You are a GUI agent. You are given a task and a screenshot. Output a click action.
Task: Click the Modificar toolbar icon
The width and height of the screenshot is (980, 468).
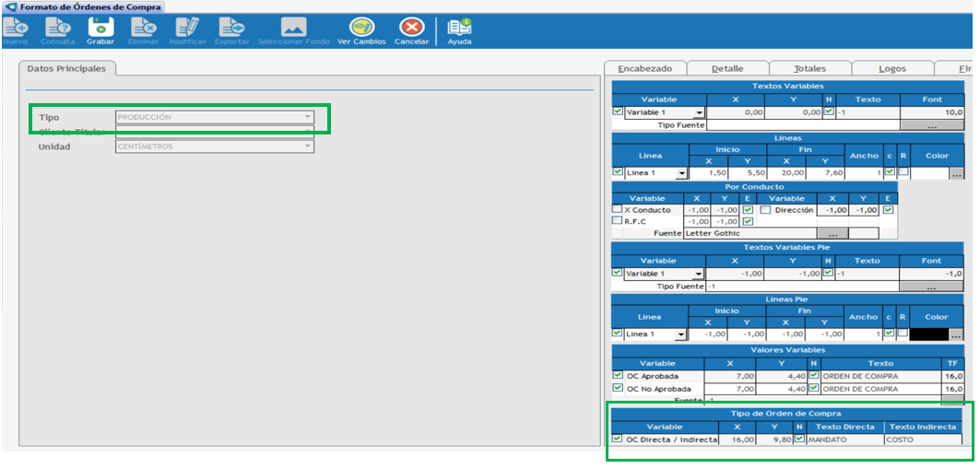(x=187, y=28)
